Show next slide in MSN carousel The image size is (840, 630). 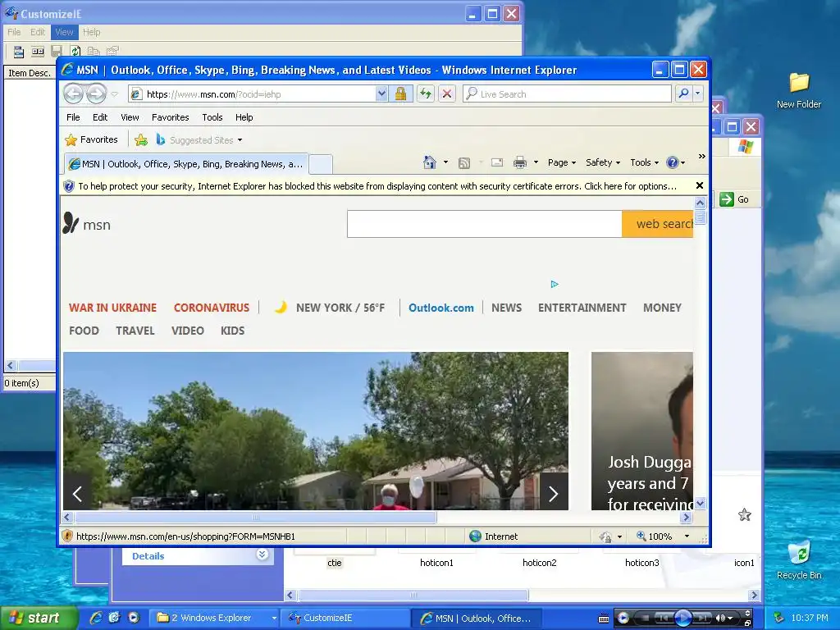[554, 493]
